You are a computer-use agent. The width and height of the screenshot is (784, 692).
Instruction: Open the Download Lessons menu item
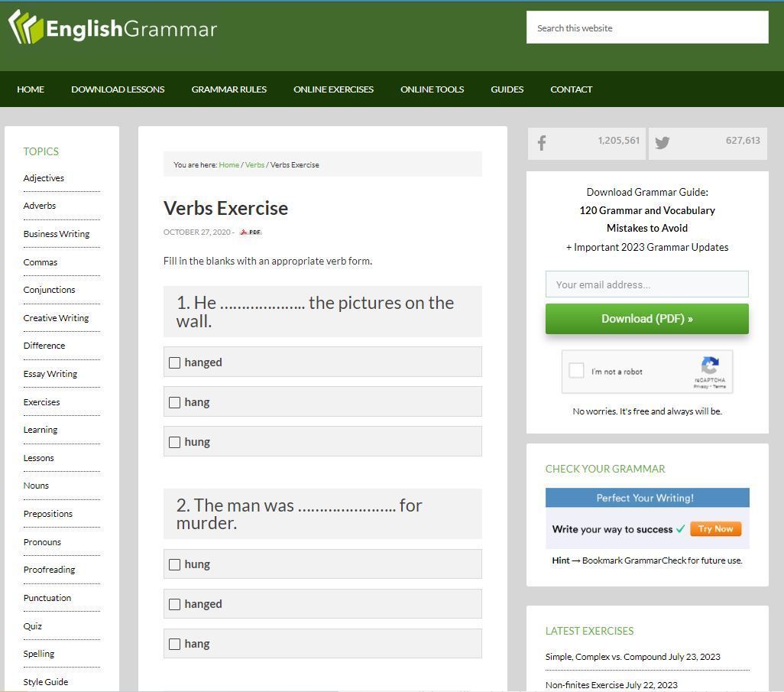[118, 89]
